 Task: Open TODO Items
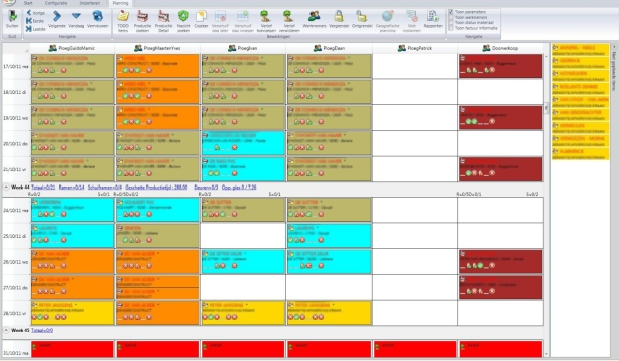(123, 21)
